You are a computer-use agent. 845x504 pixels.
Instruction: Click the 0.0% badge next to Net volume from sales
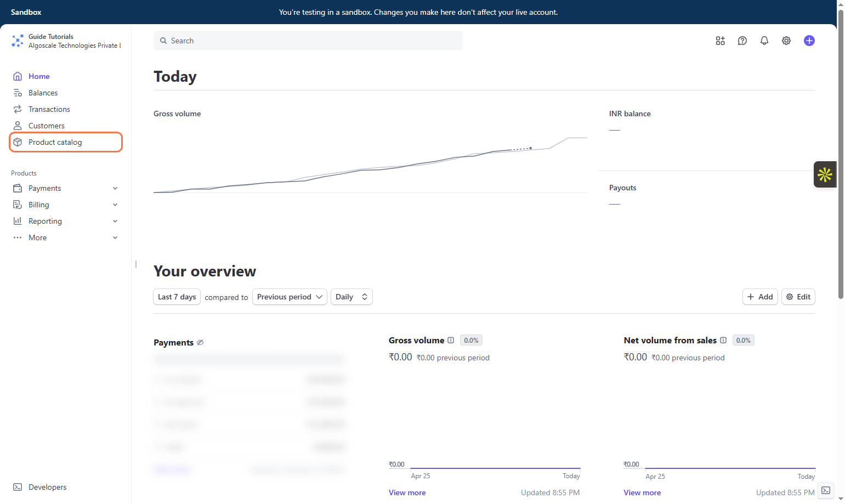(x=744, y=340)
